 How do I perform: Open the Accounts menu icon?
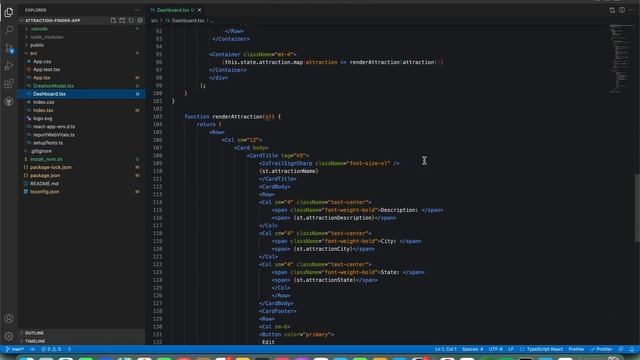[9, 318]
